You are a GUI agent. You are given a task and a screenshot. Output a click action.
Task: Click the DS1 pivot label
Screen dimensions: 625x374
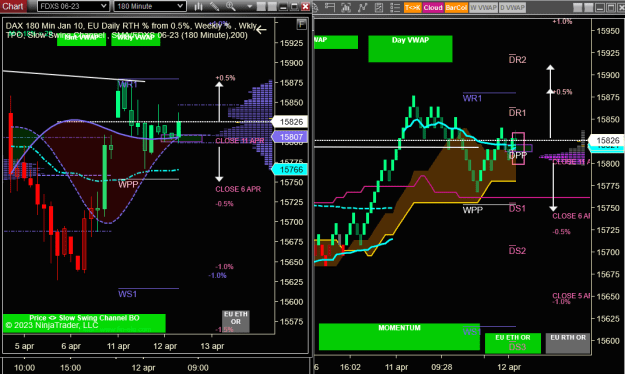tap(517, 208)
